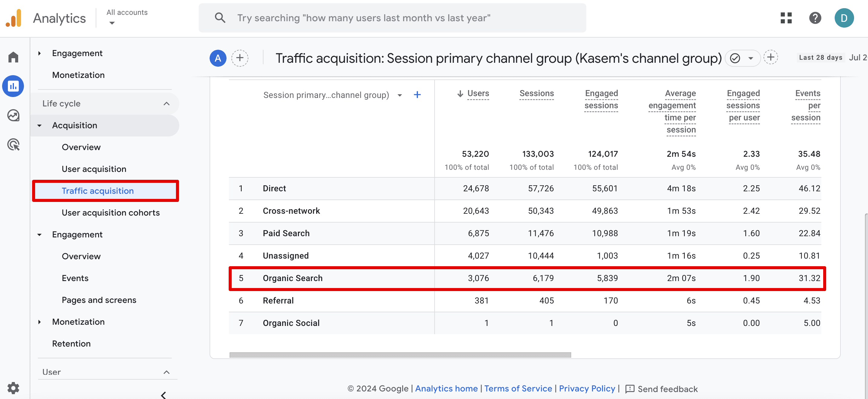
Task: Open Admin settings gear icon
Action: (x=13, y=388)
